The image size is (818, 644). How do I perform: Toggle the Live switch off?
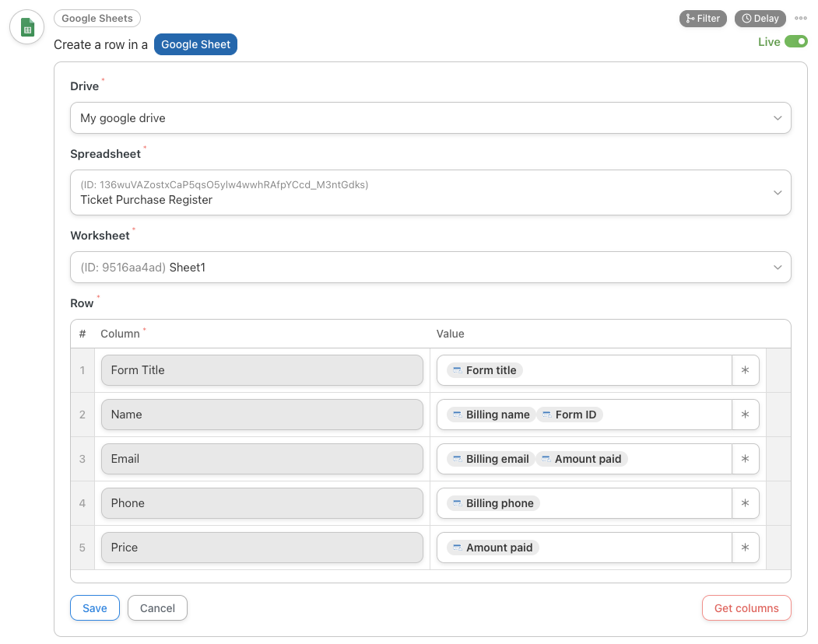pos(795,41)
